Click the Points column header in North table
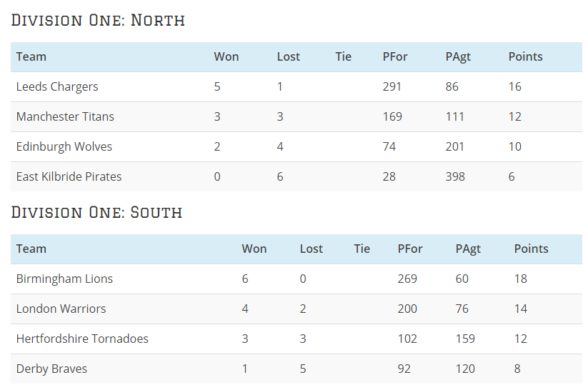Image resolution: width=588 pixels, height=390 pixels. tap(525, 56)
